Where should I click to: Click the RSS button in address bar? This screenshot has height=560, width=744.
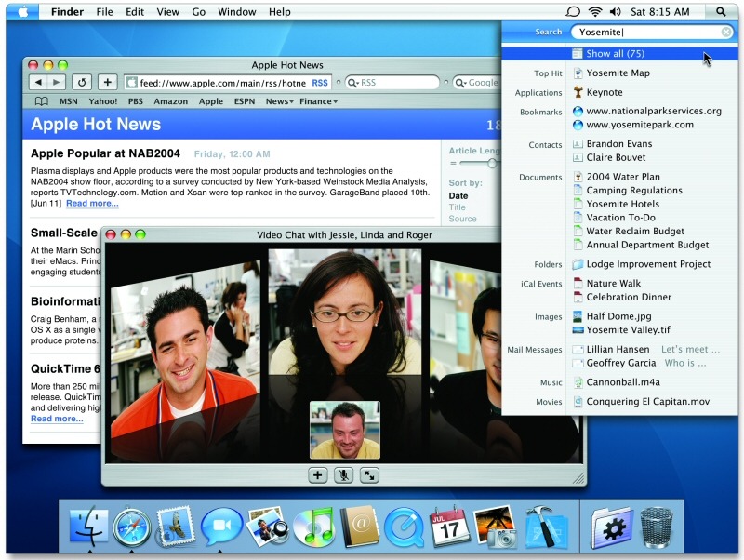(320, 83)
